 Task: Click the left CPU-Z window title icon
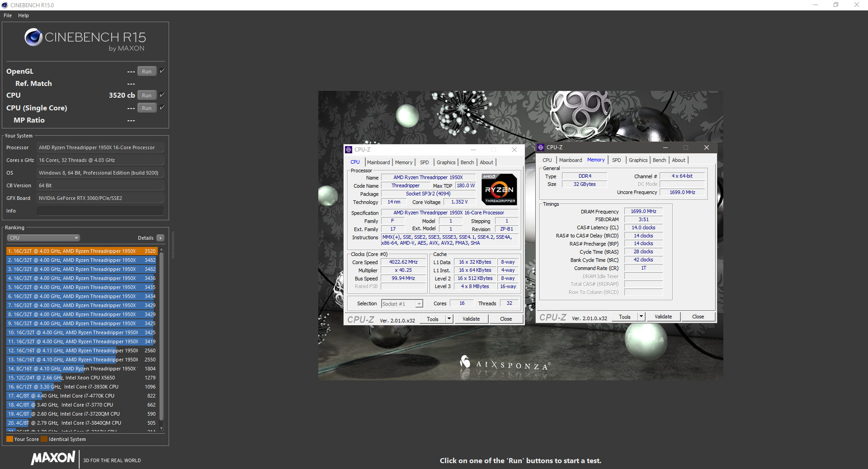349,150
